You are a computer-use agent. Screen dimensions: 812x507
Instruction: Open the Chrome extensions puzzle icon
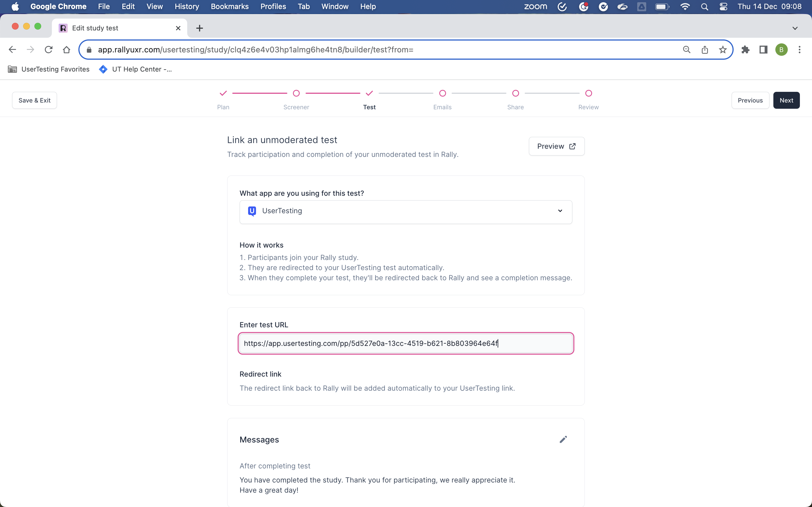(745, 49)
